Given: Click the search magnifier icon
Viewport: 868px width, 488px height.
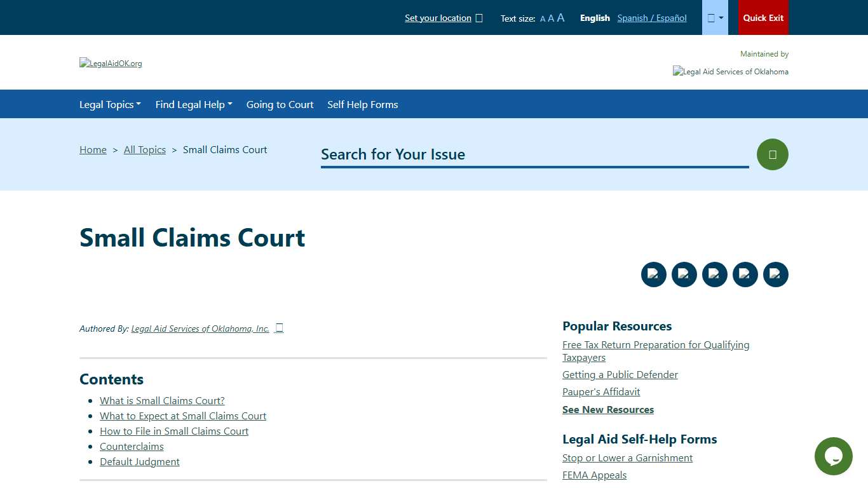Looking at the screenshot, I should tap(772, 154).
